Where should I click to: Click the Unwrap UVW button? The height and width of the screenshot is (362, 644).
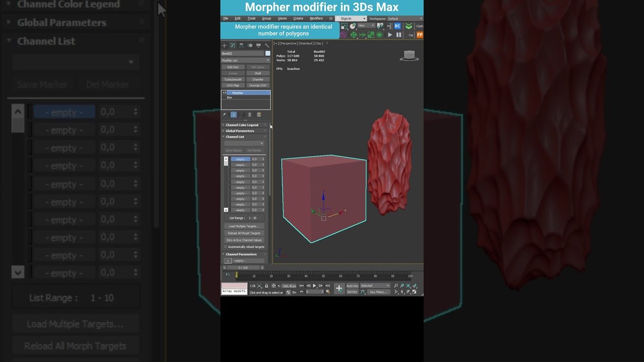pos(258,85)
